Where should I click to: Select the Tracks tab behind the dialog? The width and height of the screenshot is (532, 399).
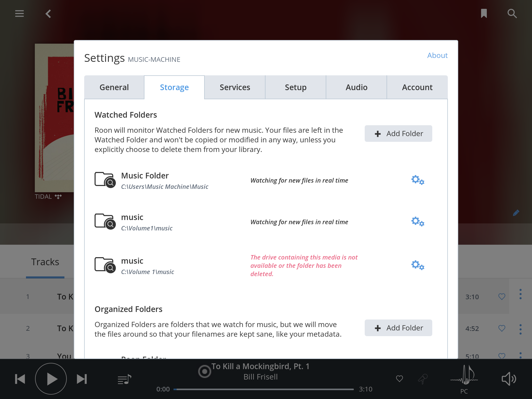[x=45, y=262]
